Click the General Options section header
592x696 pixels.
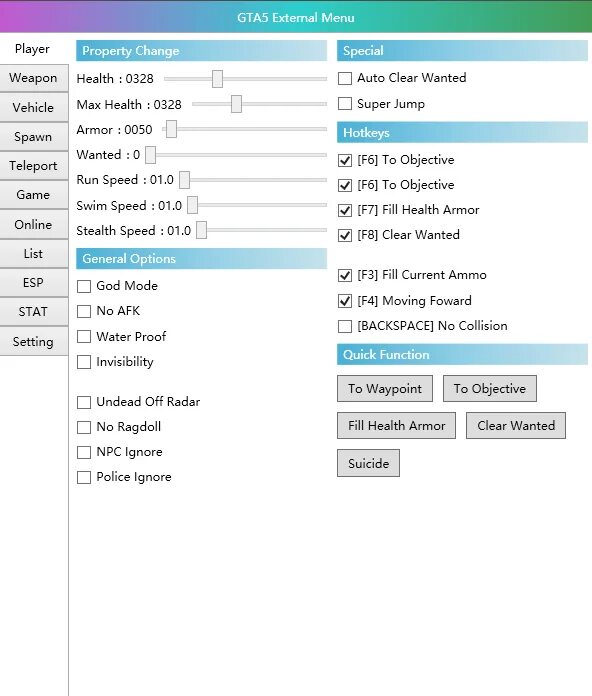[x=201, y=259]
